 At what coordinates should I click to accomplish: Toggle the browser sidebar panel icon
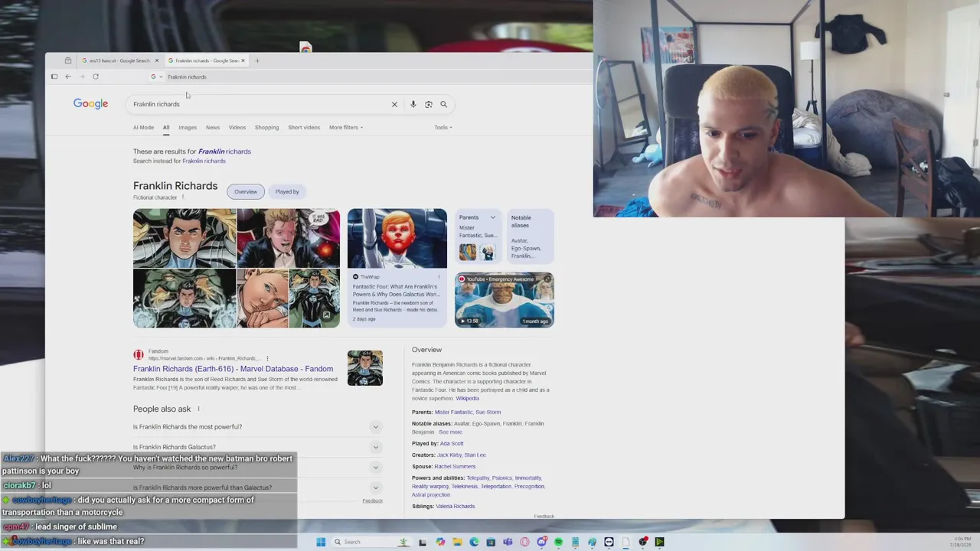[x=54, y=77]
